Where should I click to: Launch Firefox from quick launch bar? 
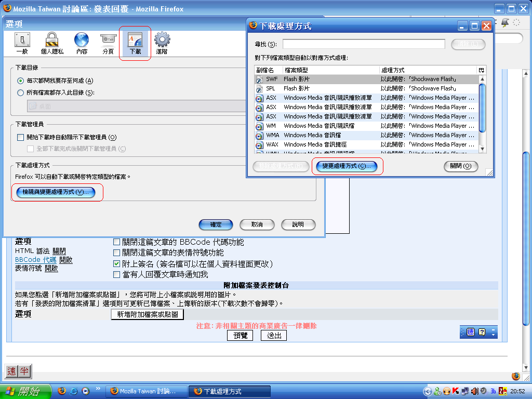coord(62,391)
